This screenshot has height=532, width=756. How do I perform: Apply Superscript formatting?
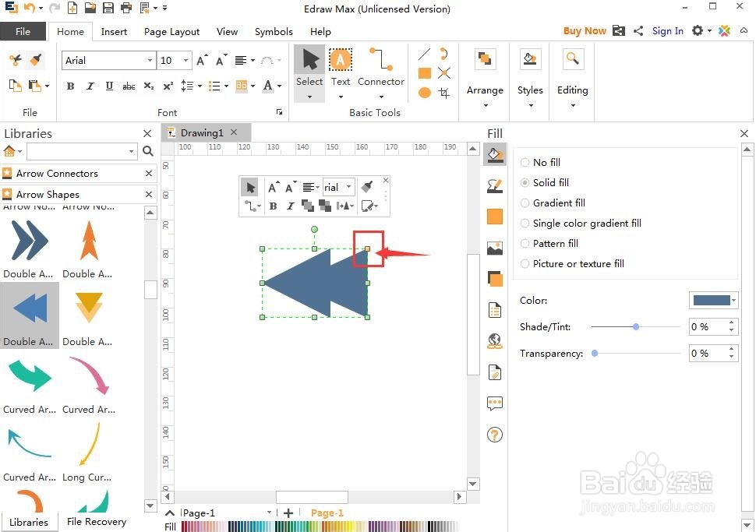tap(168, 86)
